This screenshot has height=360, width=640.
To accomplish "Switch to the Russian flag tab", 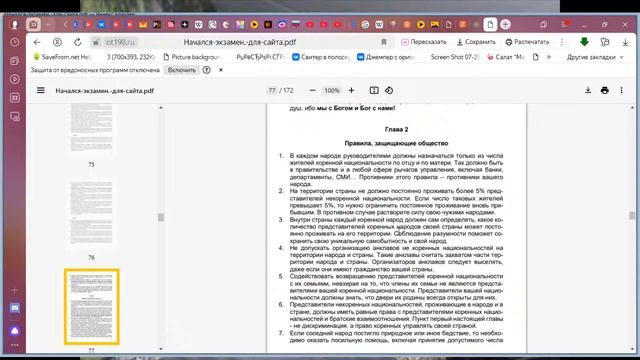I will coord(296,24).
